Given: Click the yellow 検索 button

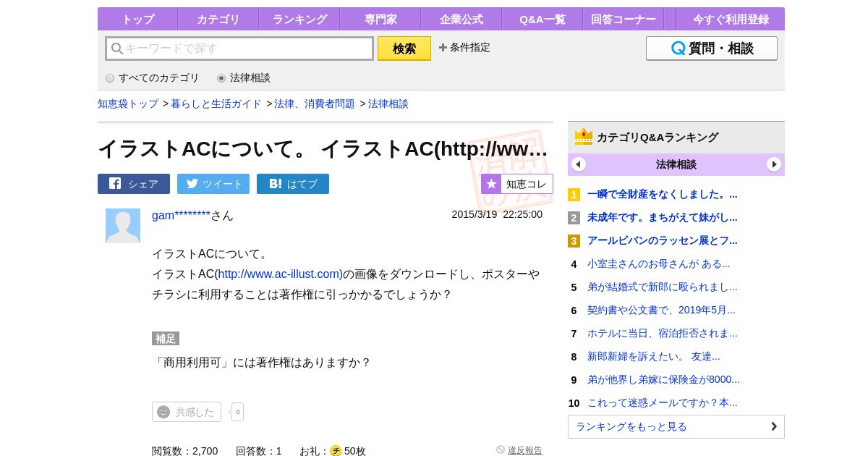Looking at the screenshot, I should click(x=404, y=48).
